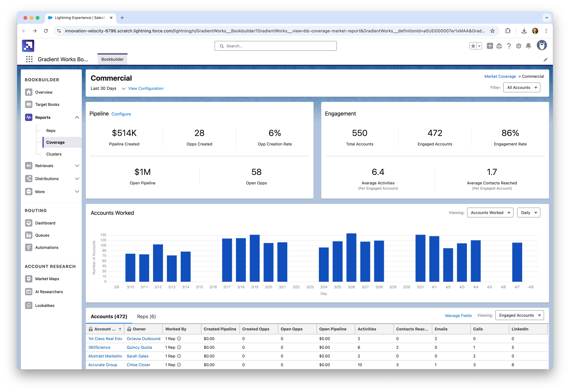Click the Salesforce search field
570x392 pixels.
[x=276, y=46]
